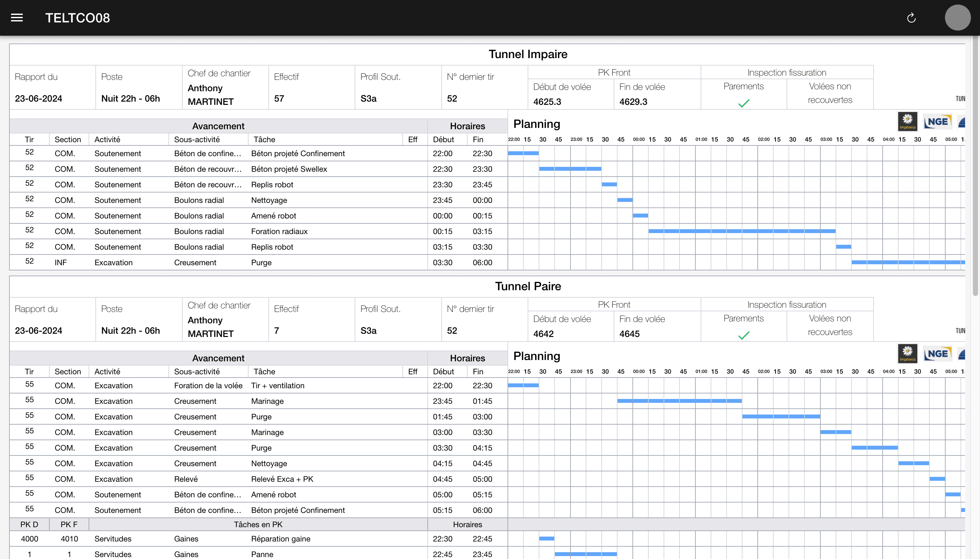Image resolution: width=980 pixels, height=559 pixels.
Task: Click Implenia logo in Tunnel Paire planning
Action: 908,354
